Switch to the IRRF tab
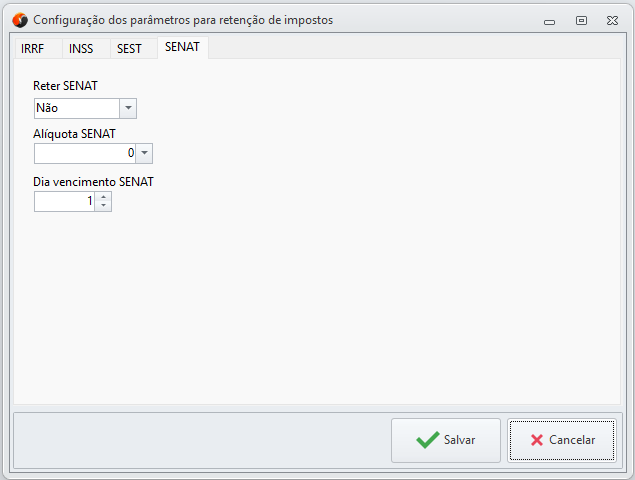635x480 pixels. pos(33,48)
